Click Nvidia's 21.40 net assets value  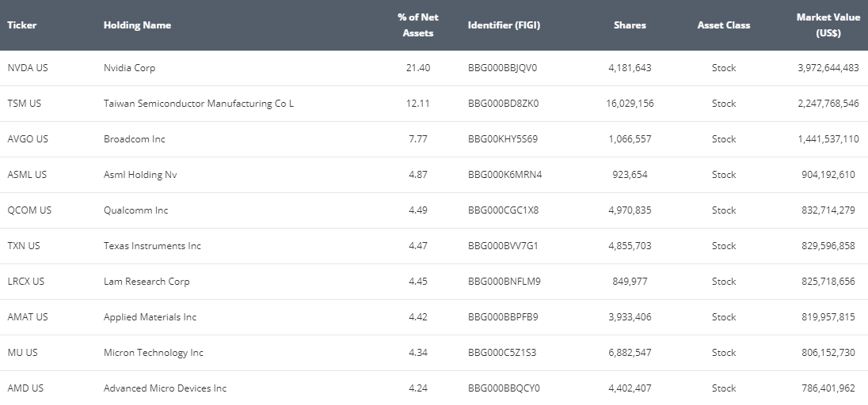tap(418, 68)
